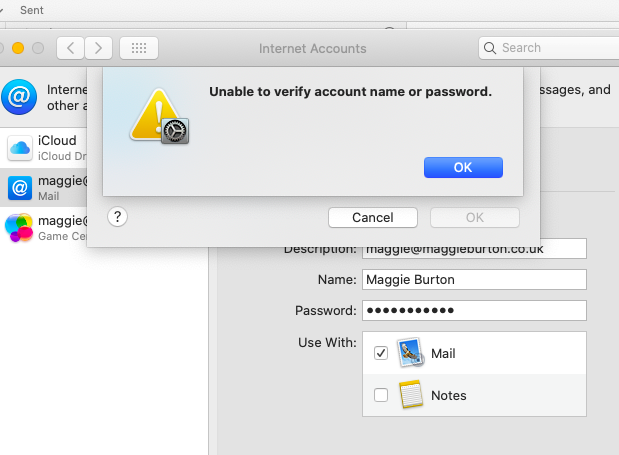Click the Name field with Maggie Burton
The image size is (619, 455).
(474, 279)
